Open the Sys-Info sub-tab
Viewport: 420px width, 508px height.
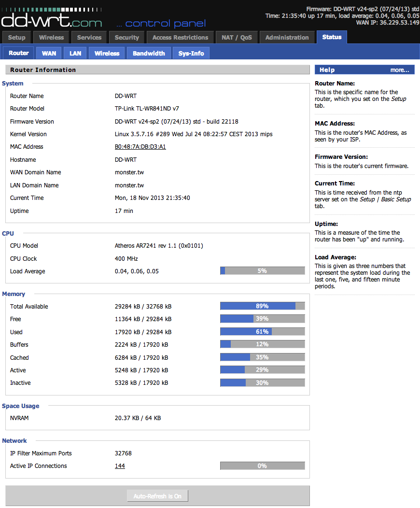pos(191,54)
